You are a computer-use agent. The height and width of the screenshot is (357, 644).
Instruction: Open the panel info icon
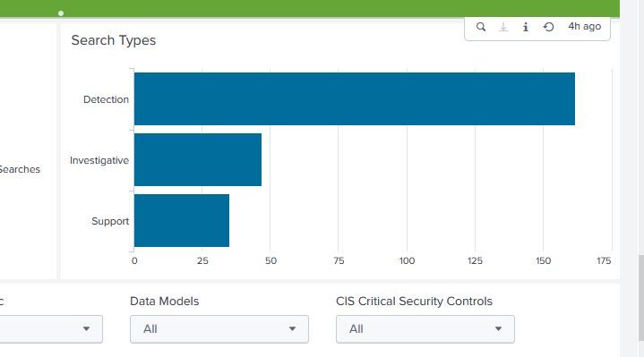(525, 27)
